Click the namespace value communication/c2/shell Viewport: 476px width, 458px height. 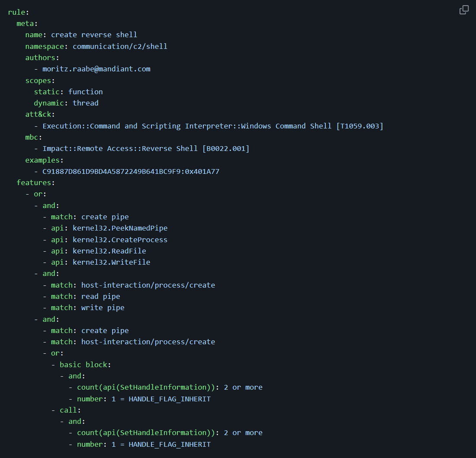(x=120, y=46)
